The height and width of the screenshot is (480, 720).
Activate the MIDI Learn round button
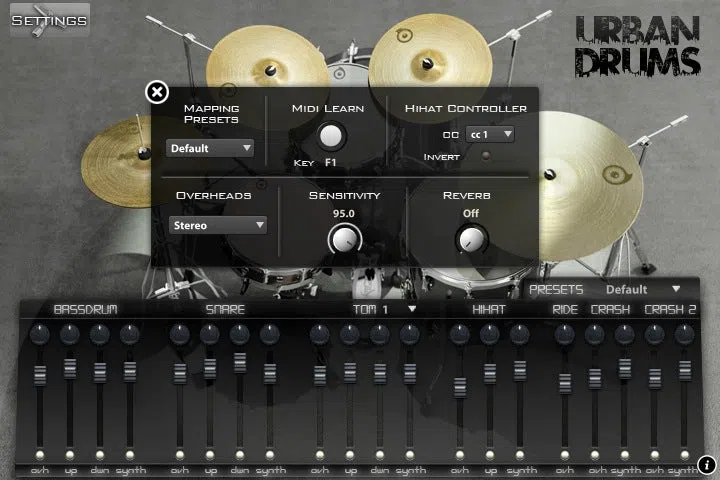[x=331, y=136]
